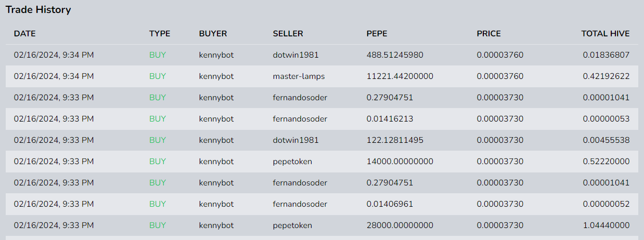Open fernandosoder seller in the 0.01406961 row
Image resolution: width=644 pixels, height=240 pixels.
pyautogui.click(x=300, y=204)
